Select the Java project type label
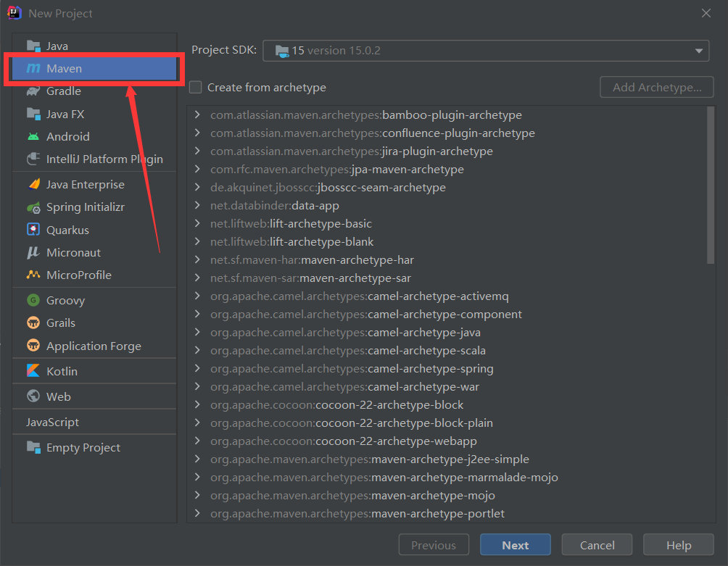728x566 pixels. [x=57, y=46]
